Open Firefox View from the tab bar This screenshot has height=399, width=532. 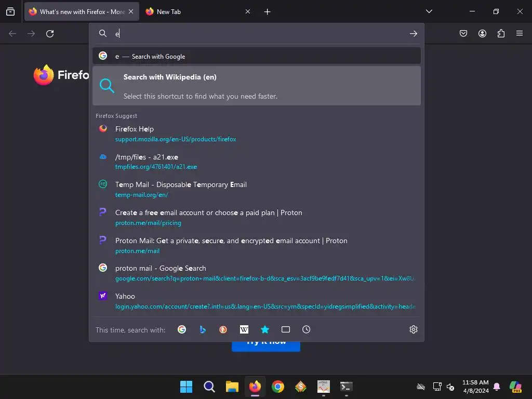point(10,12)
